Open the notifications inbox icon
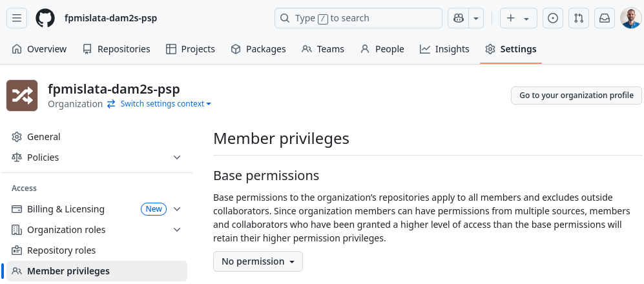This screenshot has height=284, width=644. coord(605,18)
